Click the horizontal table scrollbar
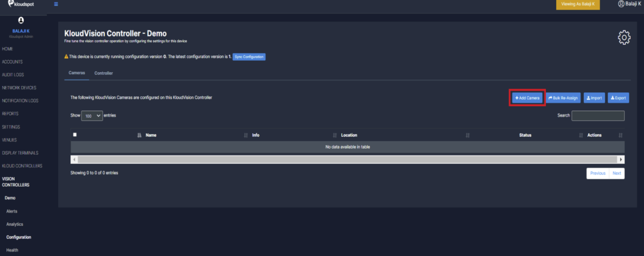Screen dimensions: 644x256 point(347,159)
